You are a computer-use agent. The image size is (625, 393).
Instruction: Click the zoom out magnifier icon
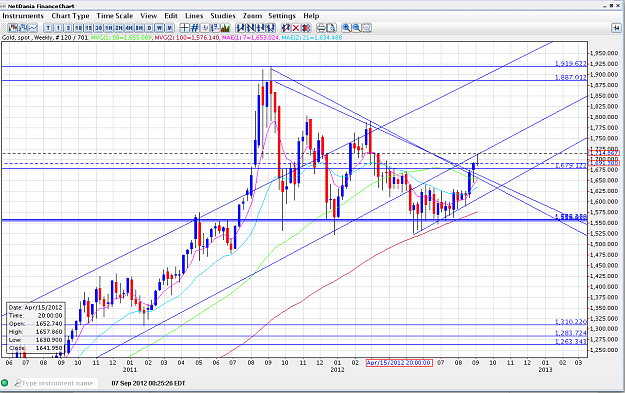point(357,28)
